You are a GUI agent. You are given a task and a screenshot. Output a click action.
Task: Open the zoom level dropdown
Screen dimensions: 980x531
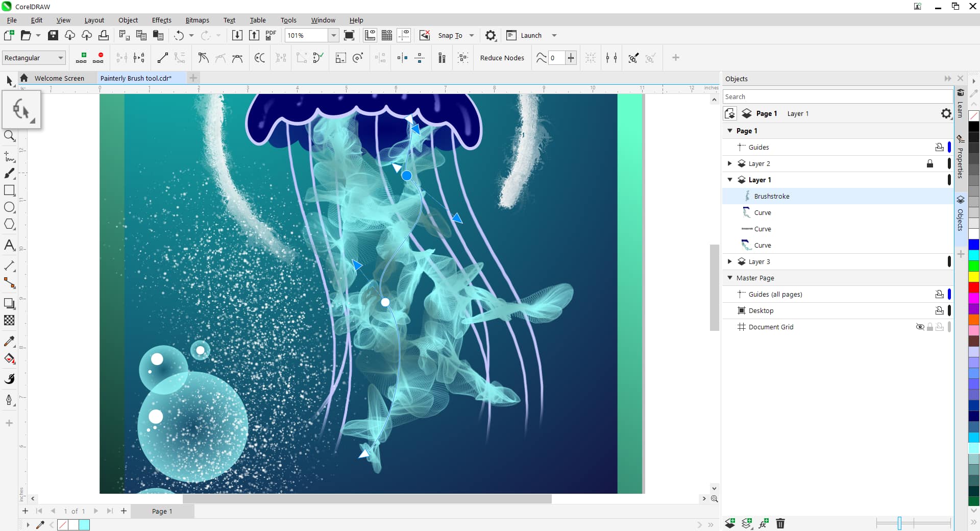[x=333, y=35]
